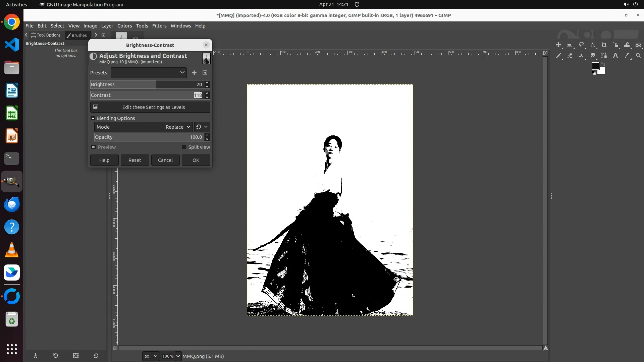The width and height of the screenshot is (644, 362).
Task: Select the Clone stamp tool
Action: (581, 56)
